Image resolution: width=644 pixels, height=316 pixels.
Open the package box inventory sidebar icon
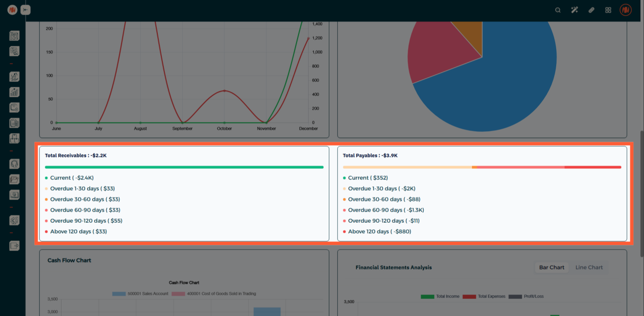pos(14,138)
